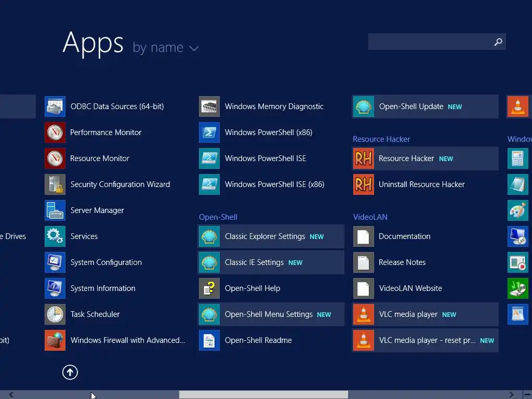
Task: Open Classic Explorer Settings shell icon
Action: tap(209, 236)
